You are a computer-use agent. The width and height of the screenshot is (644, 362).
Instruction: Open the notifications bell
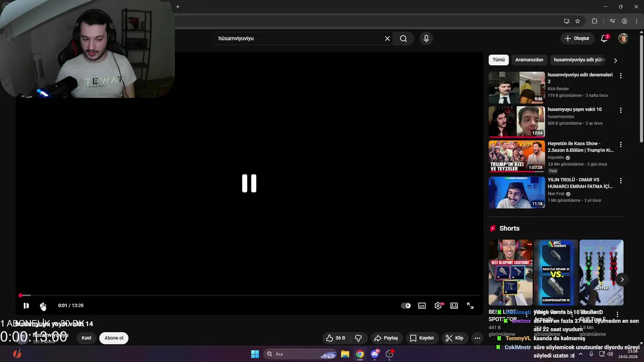[x=604, y=38]
